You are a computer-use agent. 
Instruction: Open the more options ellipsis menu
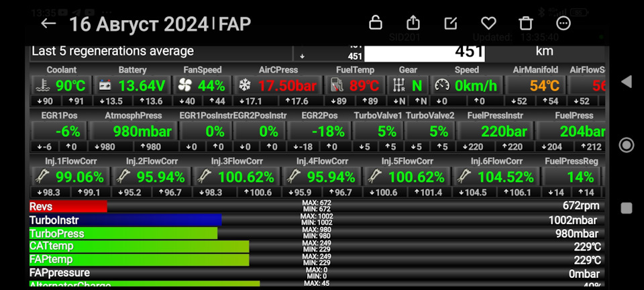click(563, 23)
